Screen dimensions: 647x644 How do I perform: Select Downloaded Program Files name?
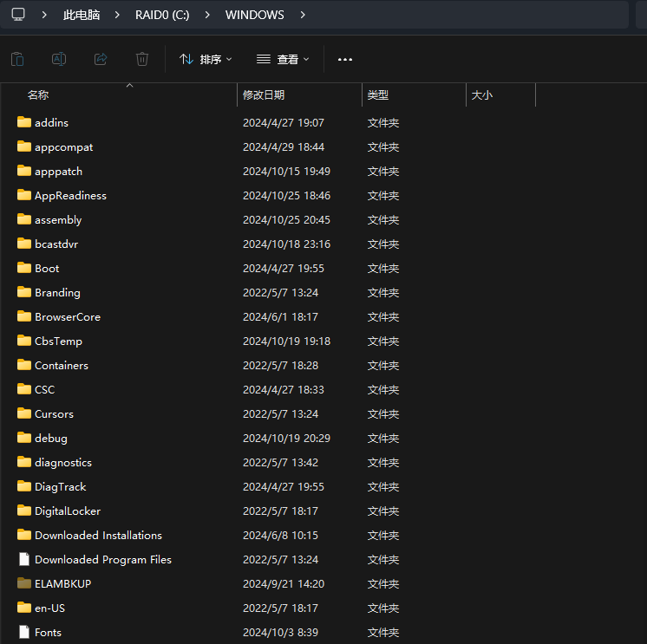point(103,560)
